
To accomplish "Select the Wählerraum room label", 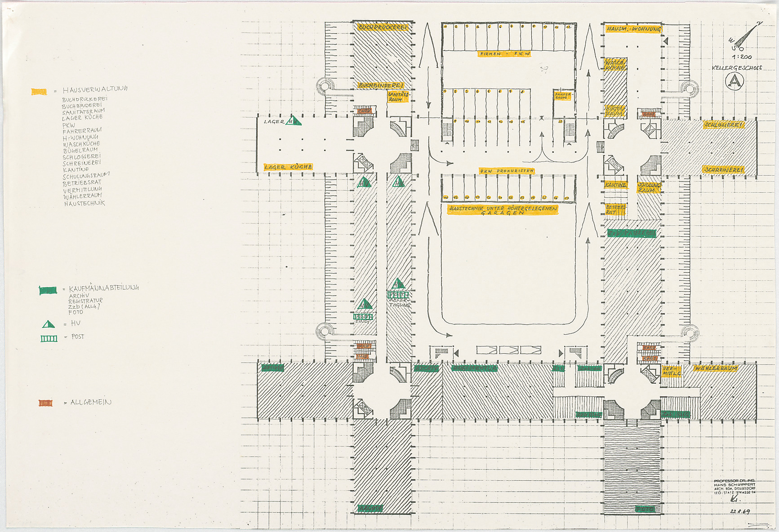I will pos(716,368).
